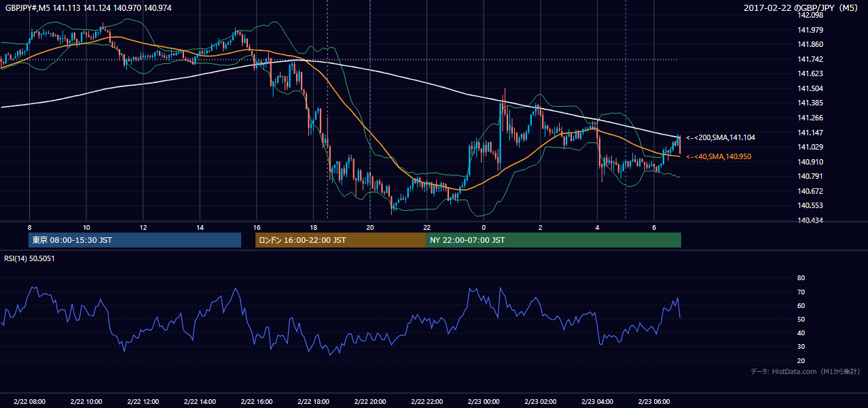Click the 2/22 10:00 bottom time label
The width and height of the screenshot is (868, 408).
click(86, 401)
